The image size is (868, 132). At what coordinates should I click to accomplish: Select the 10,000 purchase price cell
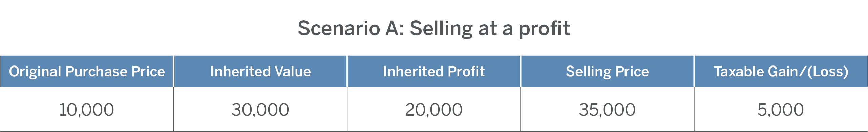click(87, 110)
